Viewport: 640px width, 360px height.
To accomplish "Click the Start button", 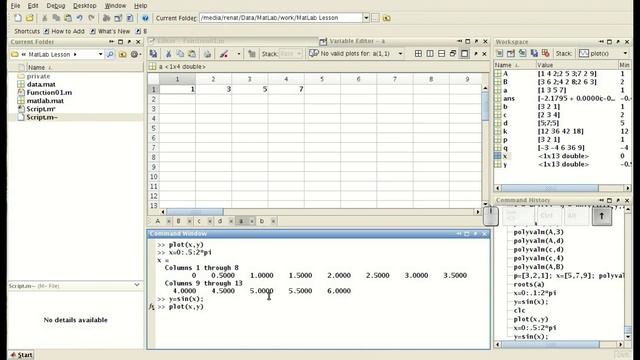I will click(x=21, y=355).
